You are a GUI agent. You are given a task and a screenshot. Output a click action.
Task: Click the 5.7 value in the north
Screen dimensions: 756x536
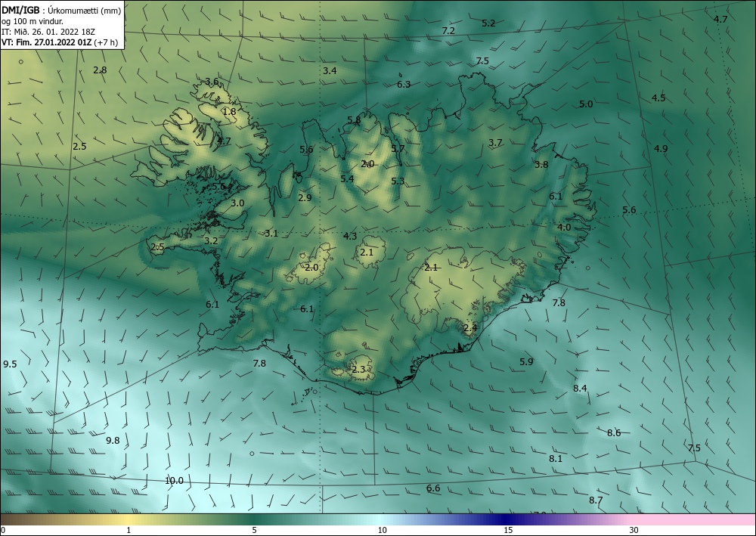(398, 148)
